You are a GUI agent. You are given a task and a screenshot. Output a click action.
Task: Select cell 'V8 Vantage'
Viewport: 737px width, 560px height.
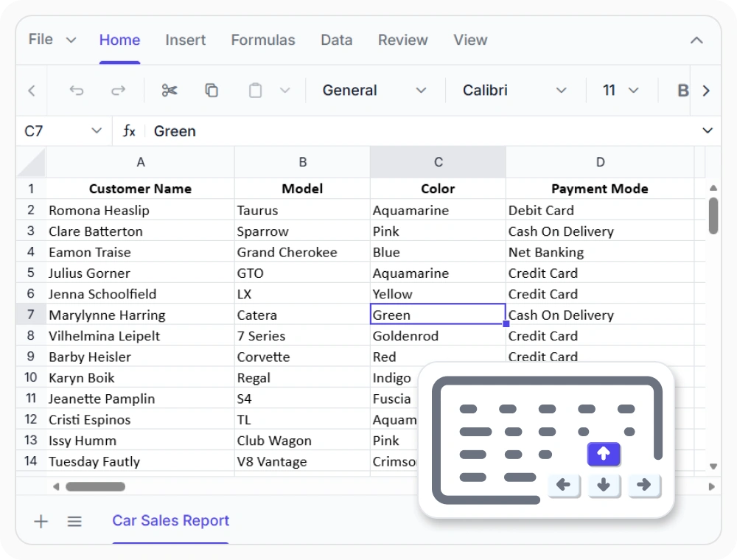click(302, 461)
